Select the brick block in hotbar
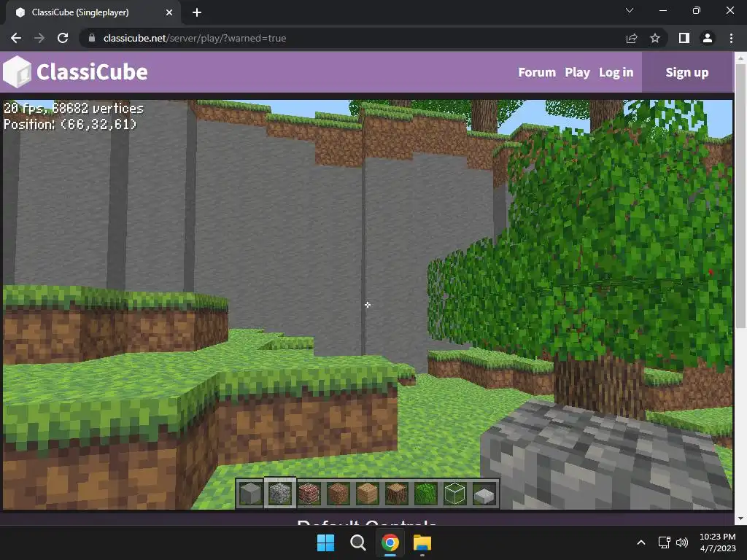The height and width of the screenshot is (560, 747). 309,494
